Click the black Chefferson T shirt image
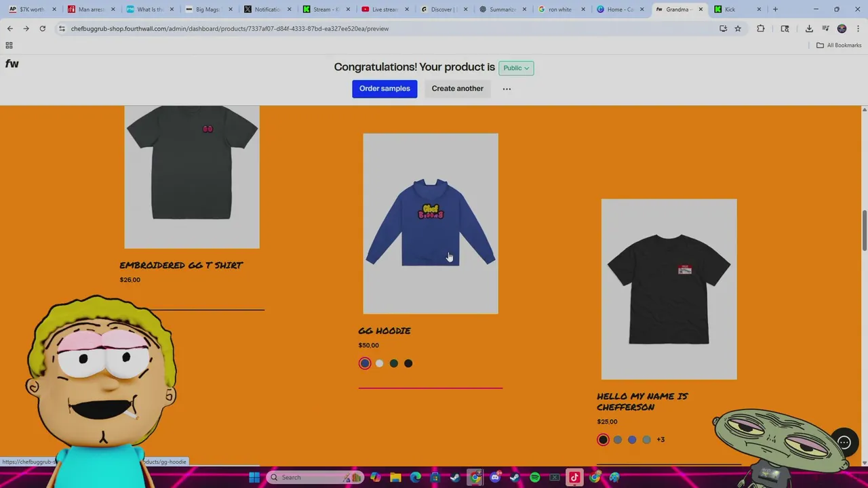Screen dimensions: 868x488 point(669,289)
